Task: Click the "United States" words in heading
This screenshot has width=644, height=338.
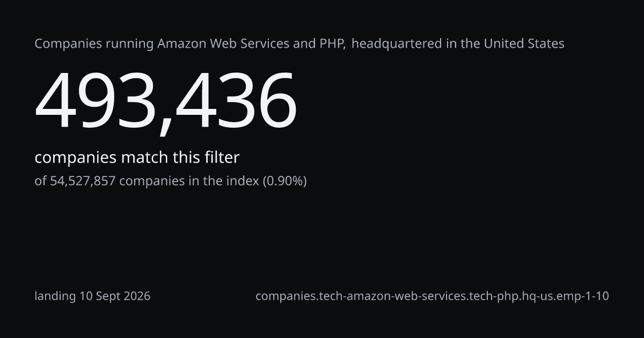Action: 524,43
